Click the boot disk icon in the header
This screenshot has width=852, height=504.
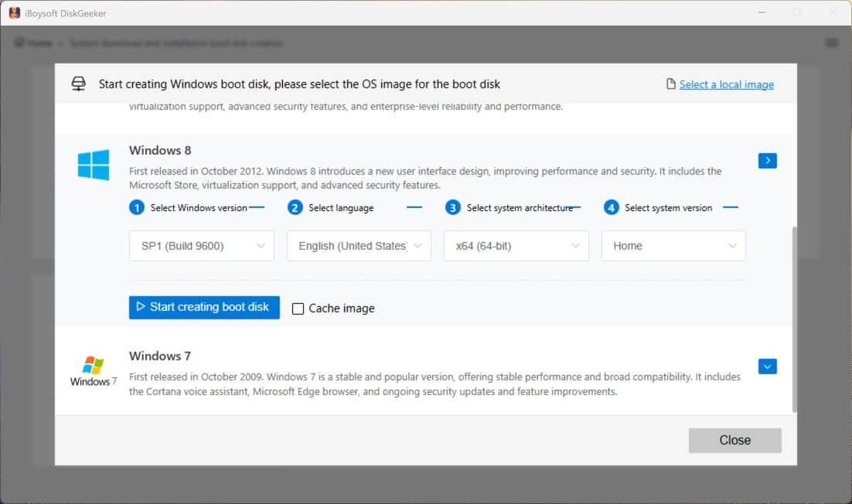pyautogui.click(x=78, y=83)
